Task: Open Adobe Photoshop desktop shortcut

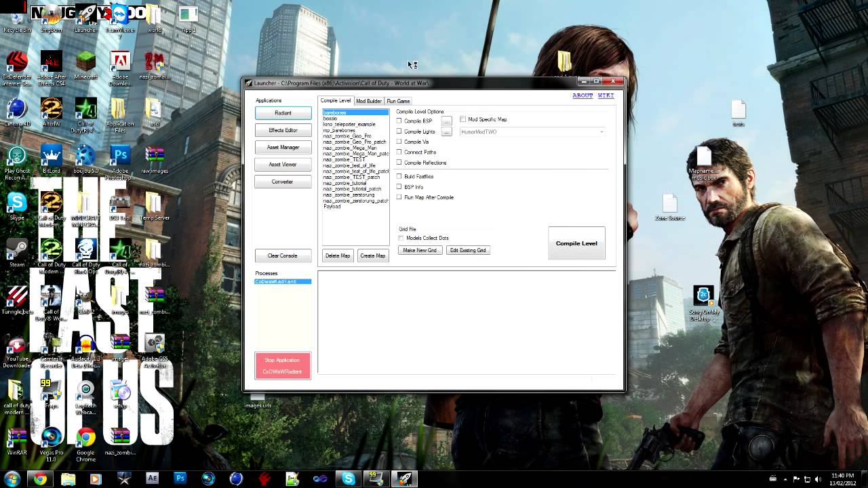Action: point(120,161)
